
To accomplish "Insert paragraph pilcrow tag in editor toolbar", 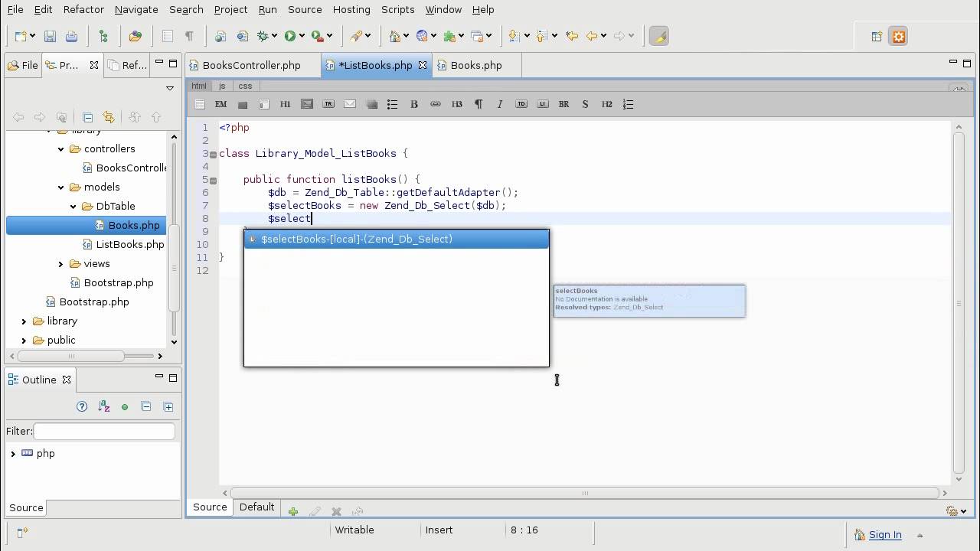I will pos(479,104).
